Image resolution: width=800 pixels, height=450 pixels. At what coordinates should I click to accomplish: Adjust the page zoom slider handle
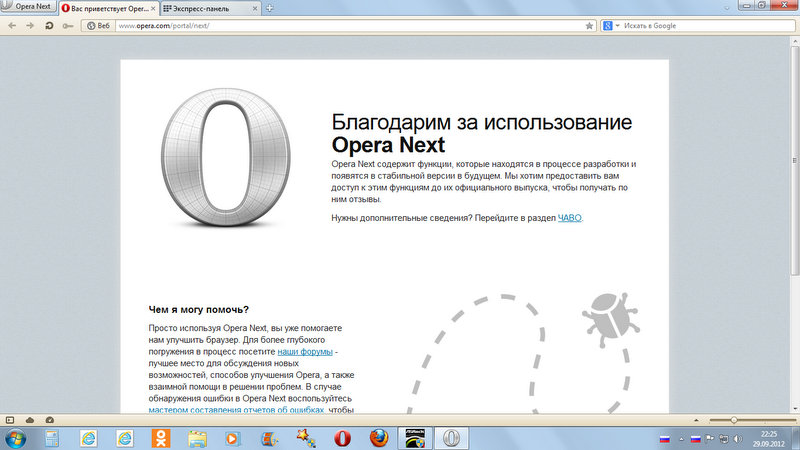click(734, 420)
